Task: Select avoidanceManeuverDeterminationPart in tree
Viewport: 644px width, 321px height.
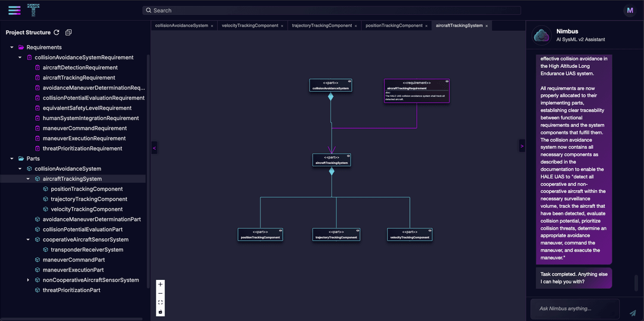Action: pyautogui.click(x=92, y=219)
